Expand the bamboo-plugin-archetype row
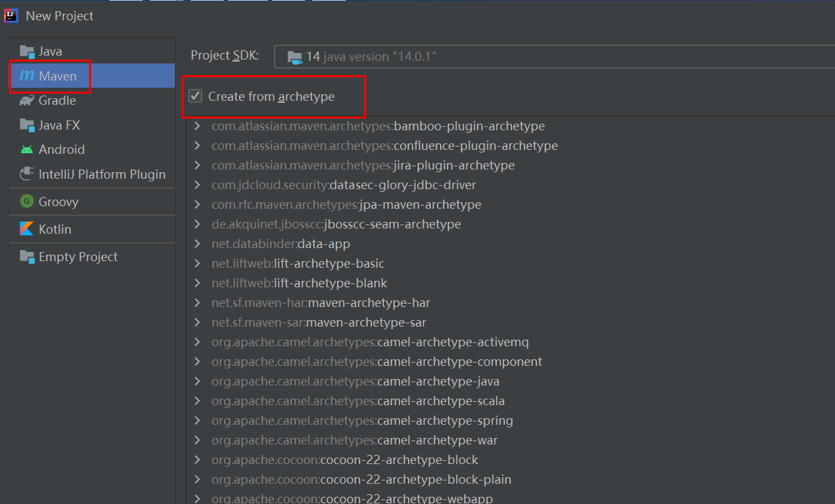The height and width of the screenshot is (504, 835). (x=197, y=126)
